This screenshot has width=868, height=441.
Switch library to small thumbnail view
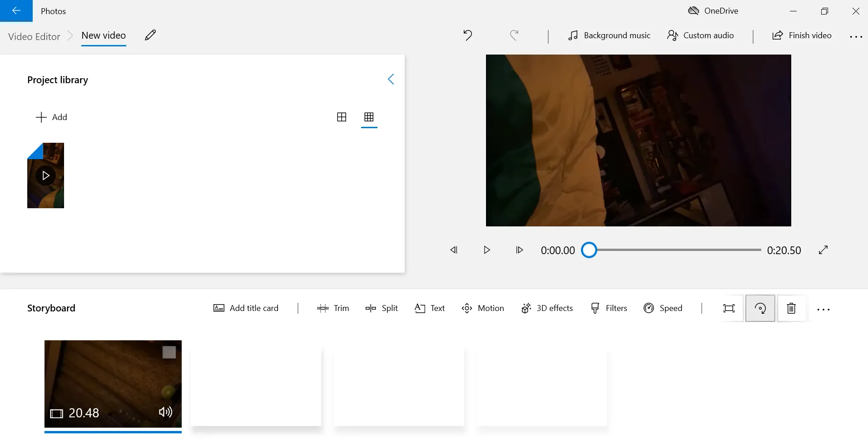point(369,117)
